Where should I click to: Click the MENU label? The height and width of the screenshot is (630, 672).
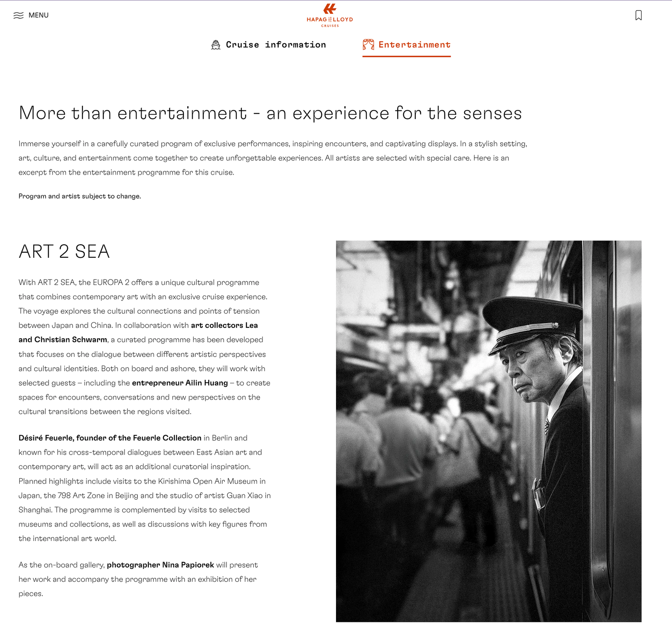[x=39, y=15]
